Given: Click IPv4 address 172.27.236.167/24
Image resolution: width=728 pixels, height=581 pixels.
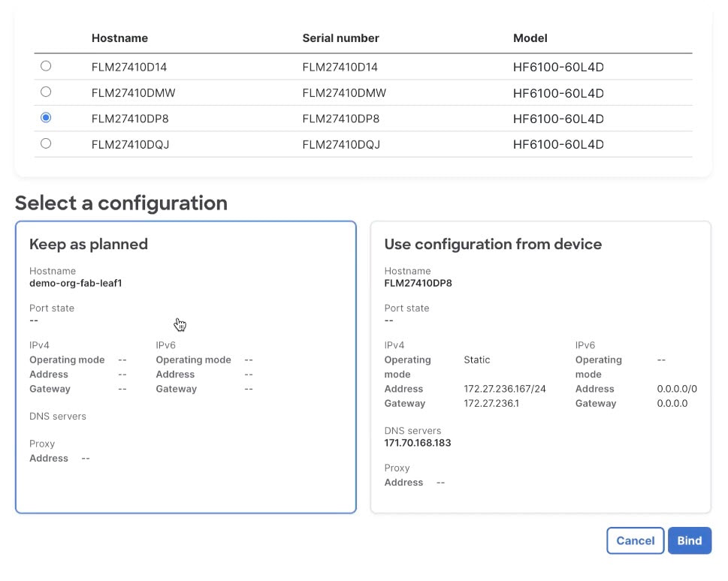Looking at the screenshot, I should pos(505,389).
